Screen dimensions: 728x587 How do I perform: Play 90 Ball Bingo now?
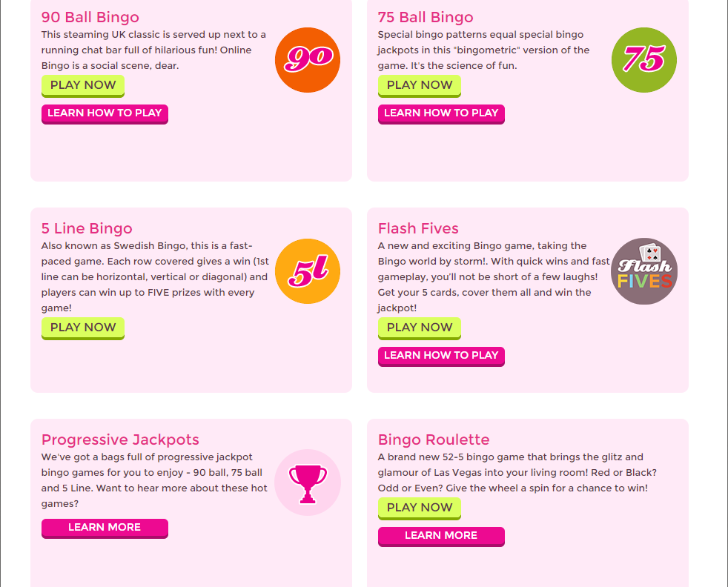point(82,85)
